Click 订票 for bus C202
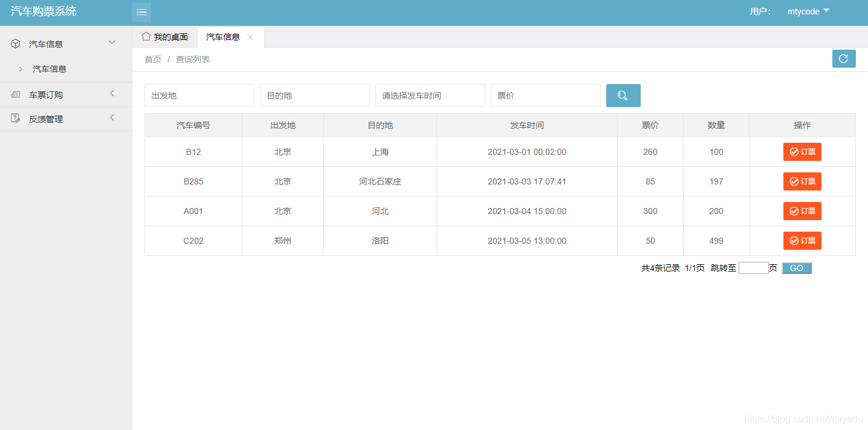868x430 pixels. pyautogui.click(x=802, y=241)
